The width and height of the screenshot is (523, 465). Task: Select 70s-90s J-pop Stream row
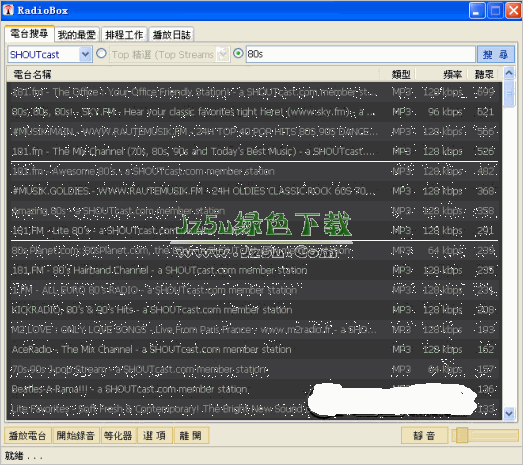254,369
